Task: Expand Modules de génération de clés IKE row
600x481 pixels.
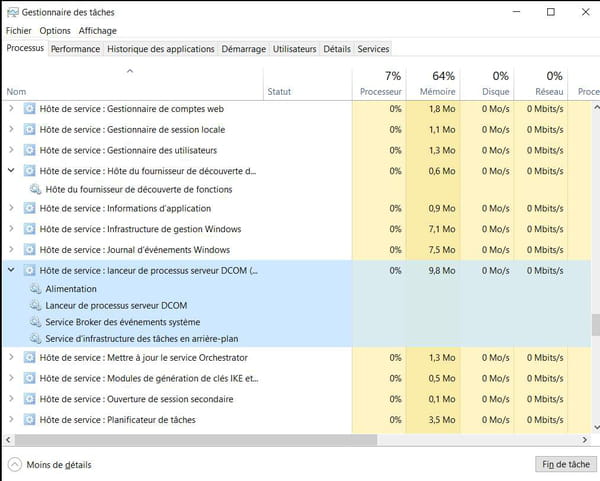Action: pyautogui.click(x=11, y=378)
